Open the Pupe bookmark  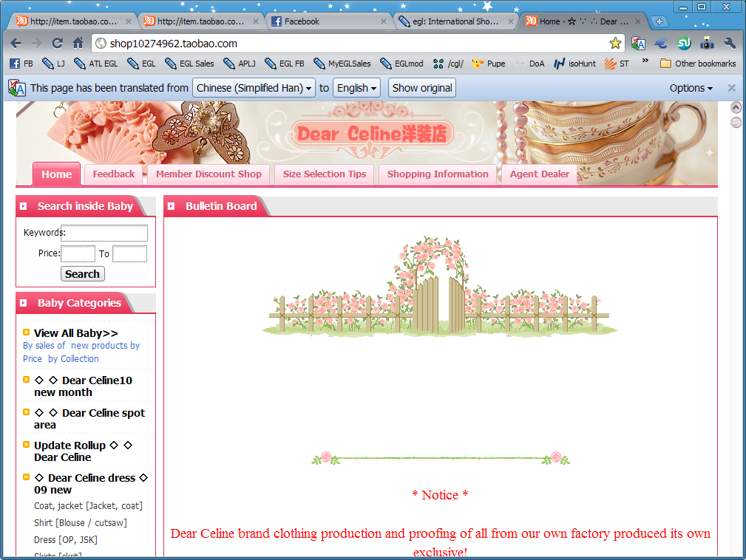[x=489, y=64]
